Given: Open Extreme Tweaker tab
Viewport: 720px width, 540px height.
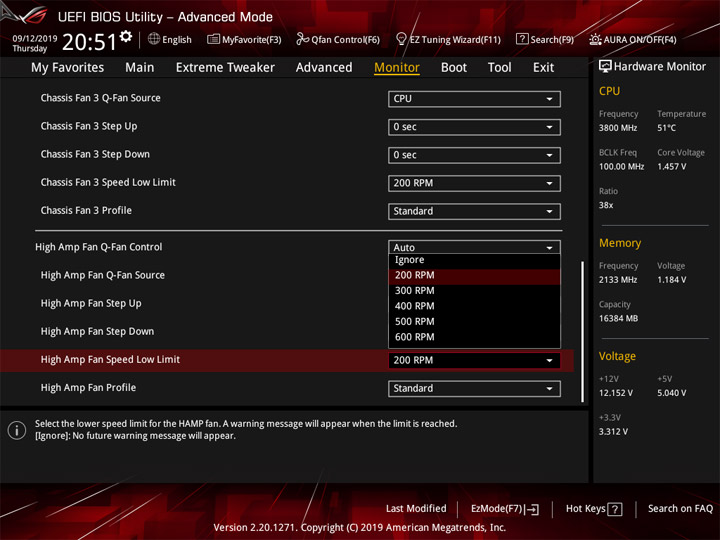Looking at the screenshot, I should pos(225,68).
